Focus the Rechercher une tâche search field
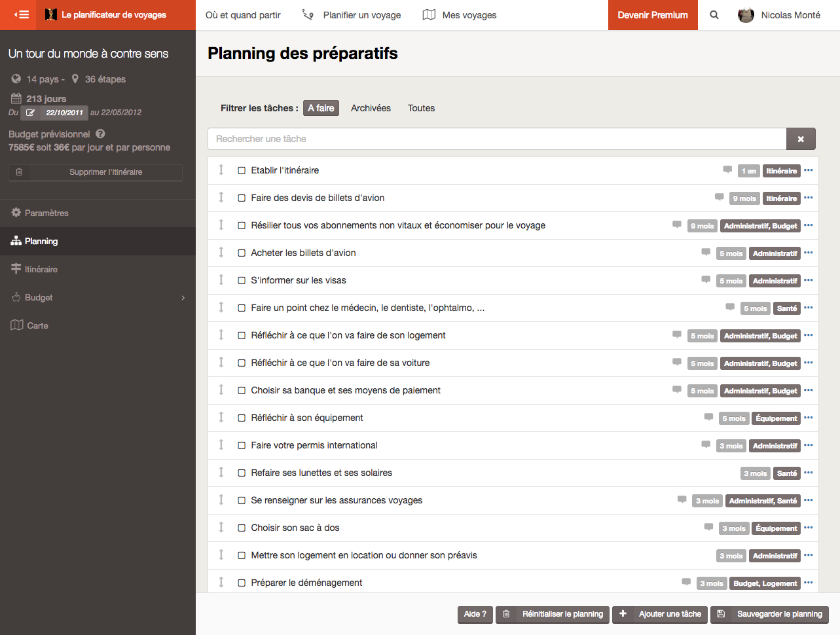Screen dimensions: 840x635 tap(497, 139)
